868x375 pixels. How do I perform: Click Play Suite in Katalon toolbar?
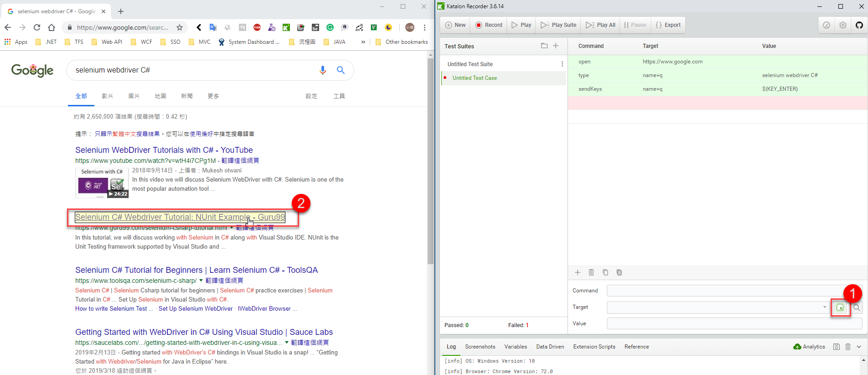point(558,25)
